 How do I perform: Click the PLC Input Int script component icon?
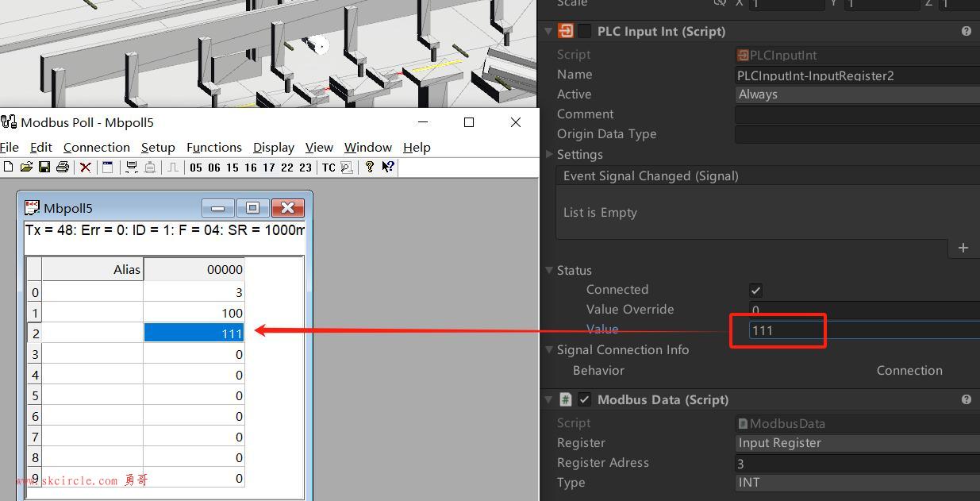coord(566,31)
